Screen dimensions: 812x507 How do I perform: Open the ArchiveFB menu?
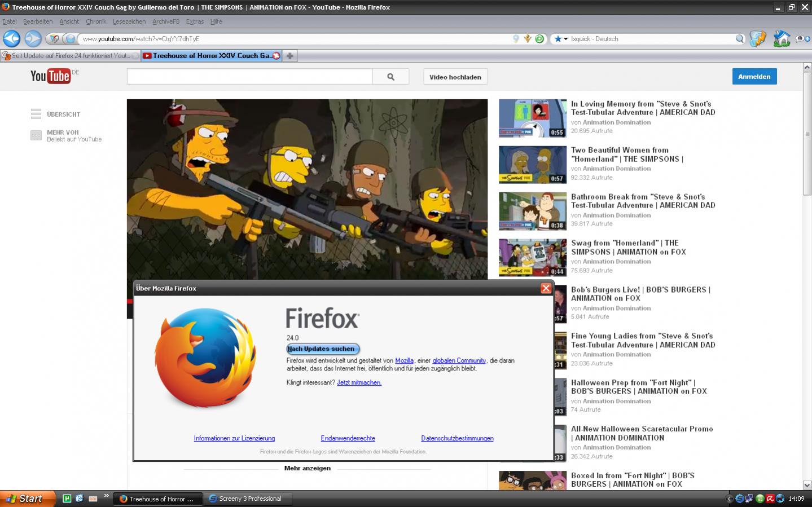[166, 21]
